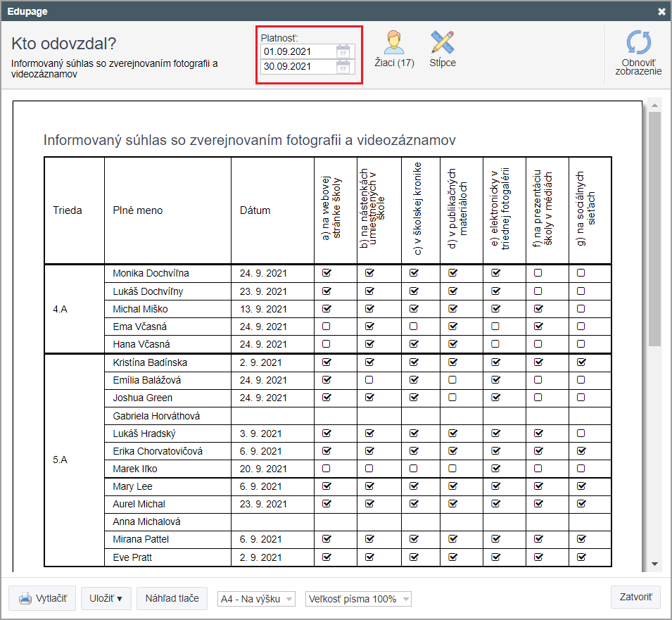Click the scrollbar down arrow
Image resolution: width=672 pixels, height=620 pixels.
point(654,564)
